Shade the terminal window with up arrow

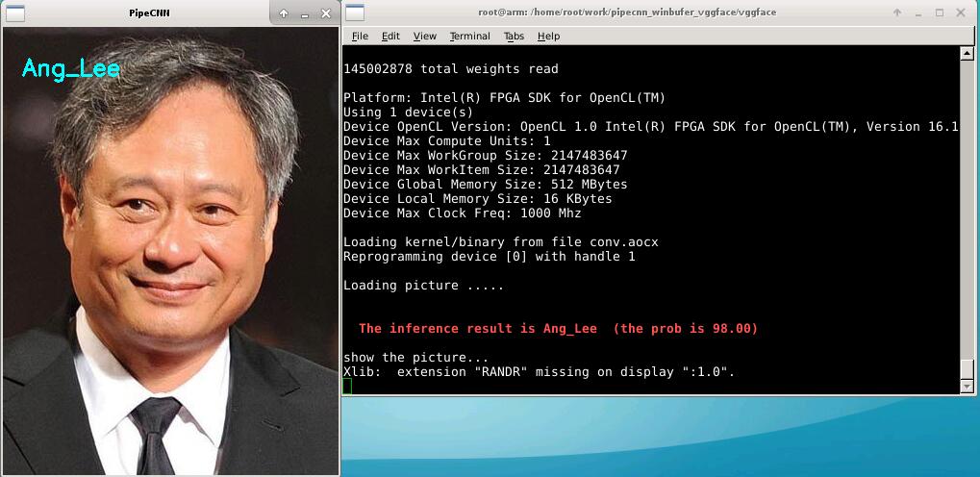click(897, 13)
